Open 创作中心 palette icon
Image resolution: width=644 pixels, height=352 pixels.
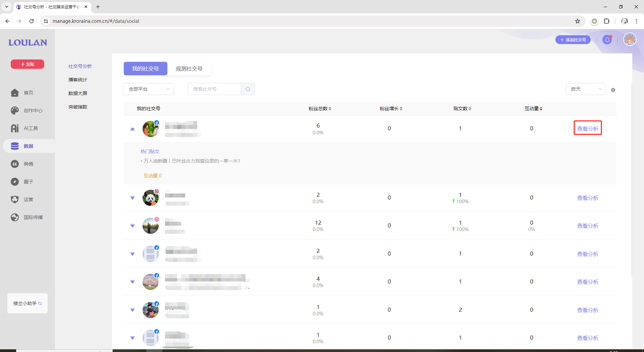(x=15, y=111)
